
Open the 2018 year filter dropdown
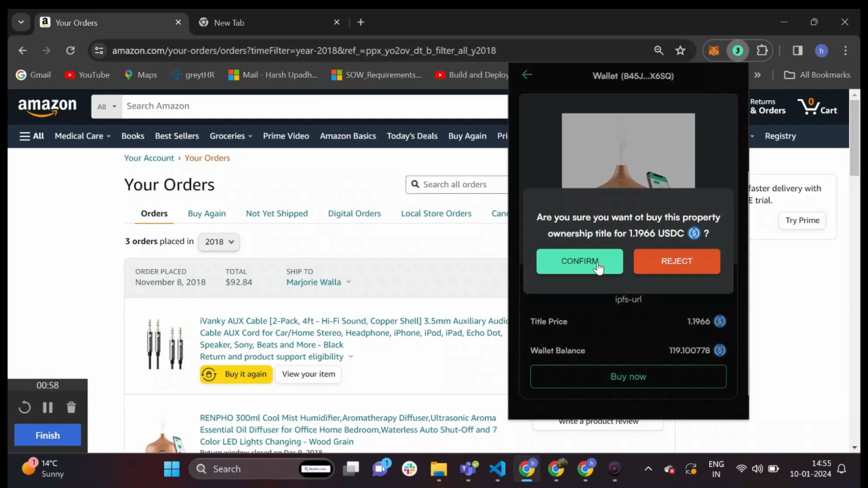coord(218,241)
